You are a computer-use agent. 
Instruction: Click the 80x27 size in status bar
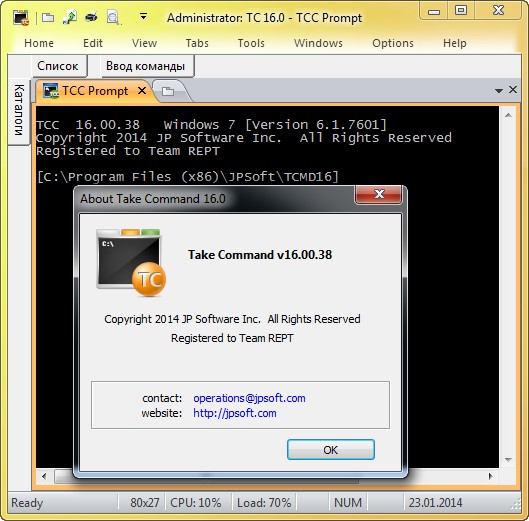point(144,503)
